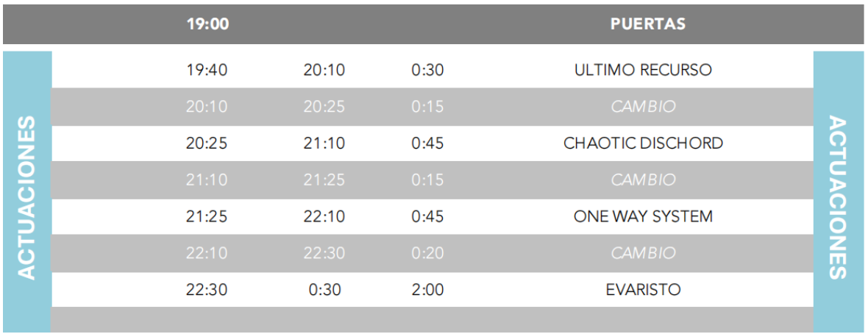Click the 0:30 end time of Evaristo
Screen dimensions: 868x334
[324, 289]
